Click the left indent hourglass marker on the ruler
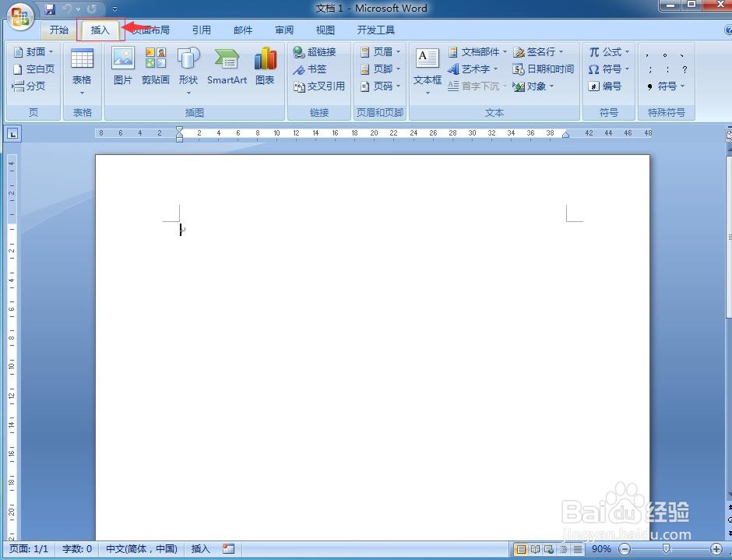 pos(179,134)
